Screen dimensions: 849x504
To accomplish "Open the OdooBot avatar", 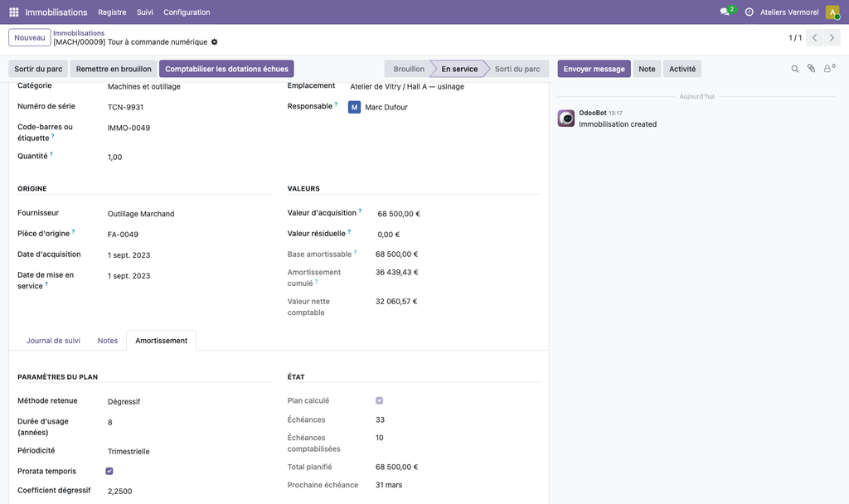I will tap(566, 118).
